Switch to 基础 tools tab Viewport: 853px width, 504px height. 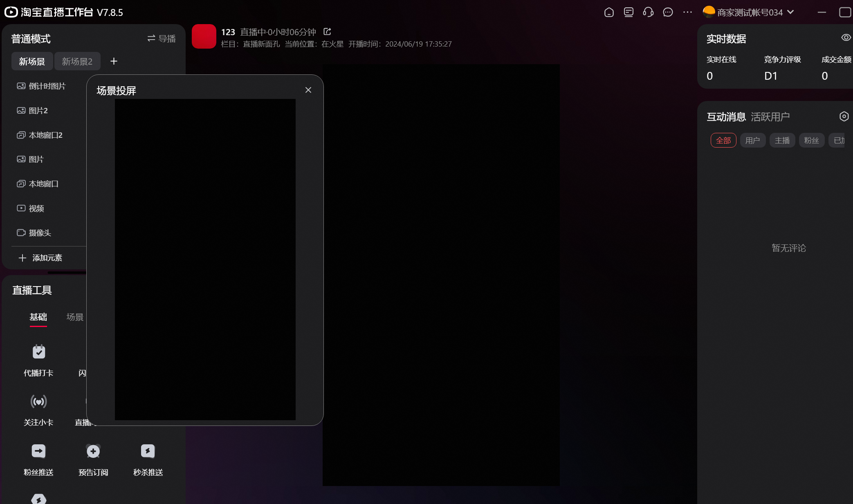click(38, 317)
